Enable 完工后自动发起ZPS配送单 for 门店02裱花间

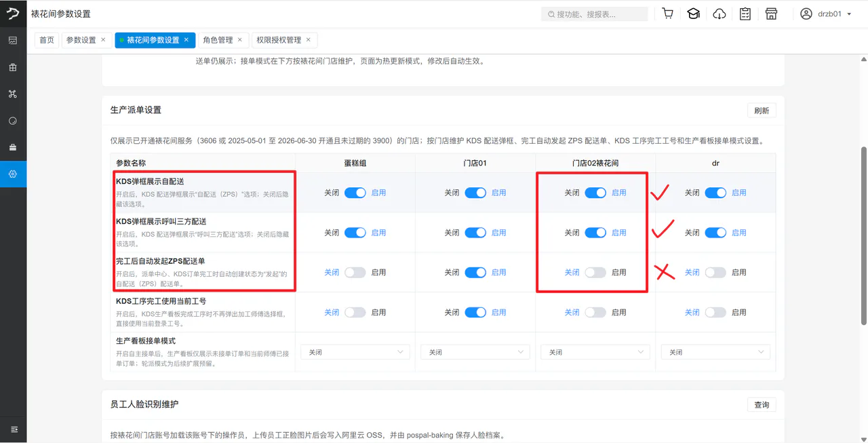(595, 273)
